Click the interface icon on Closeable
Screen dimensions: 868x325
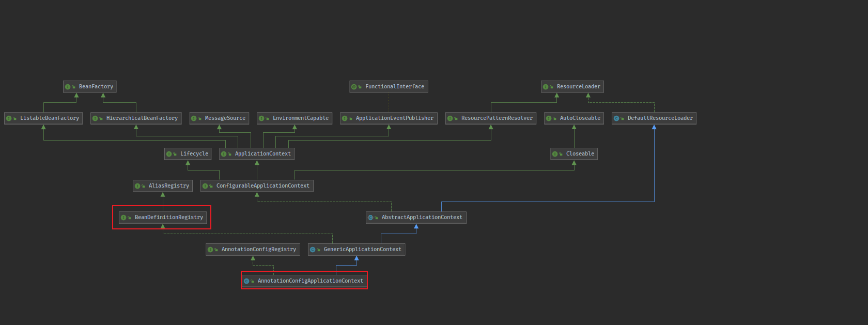pyautogui.click(x=555, y=154)
